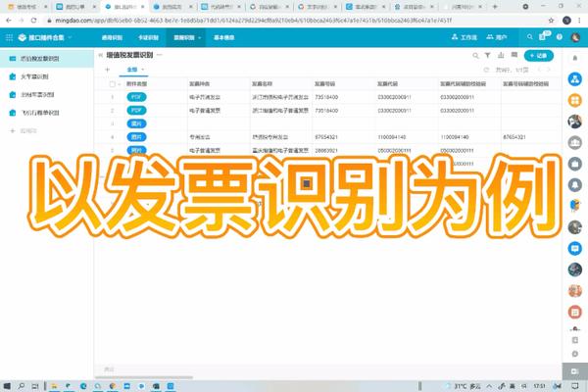
Task: Click the refresh records icon
Action: pyautogui.click(x=486, y=71)
